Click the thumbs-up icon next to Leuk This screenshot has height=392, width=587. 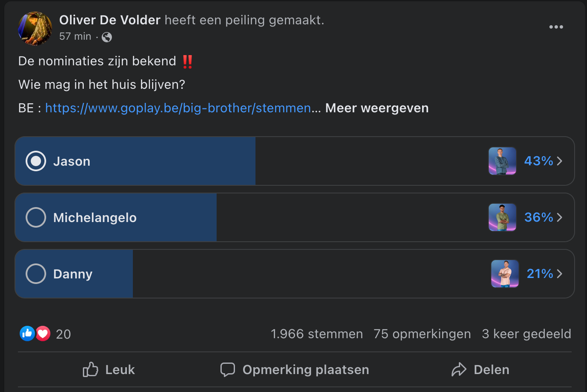(x=91, y=369)
